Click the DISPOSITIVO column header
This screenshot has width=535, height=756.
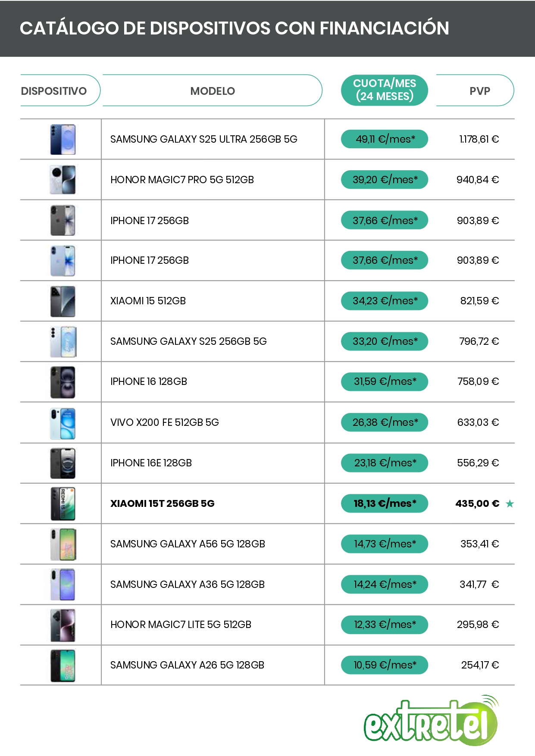(54, 91)
